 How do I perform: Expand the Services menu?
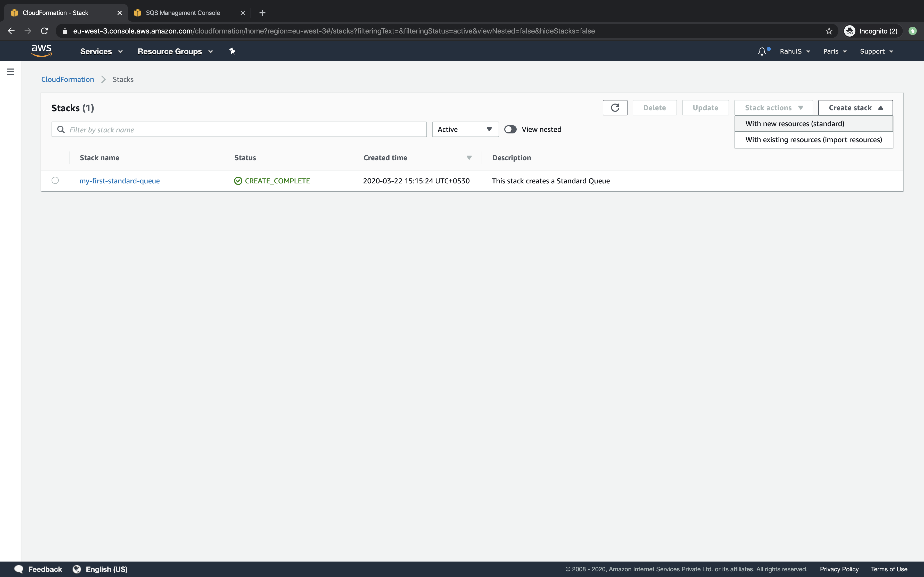click(x=101, y=51)
